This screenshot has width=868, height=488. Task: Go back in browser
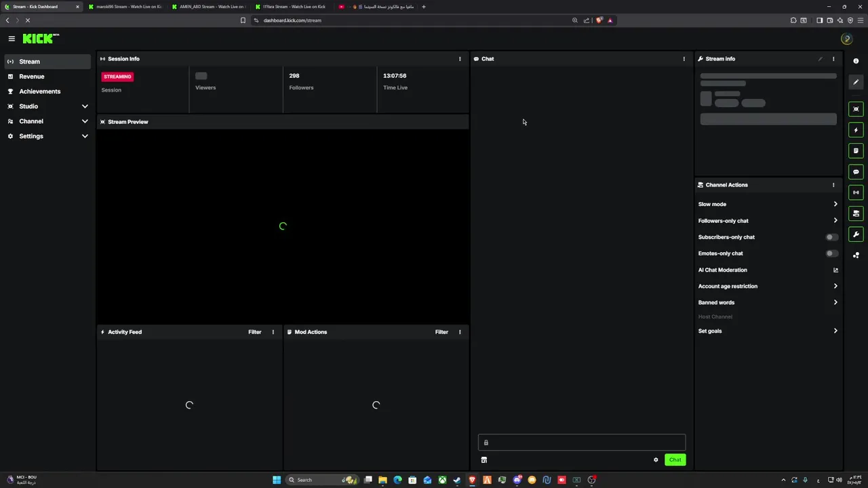(x=7, y=20)
